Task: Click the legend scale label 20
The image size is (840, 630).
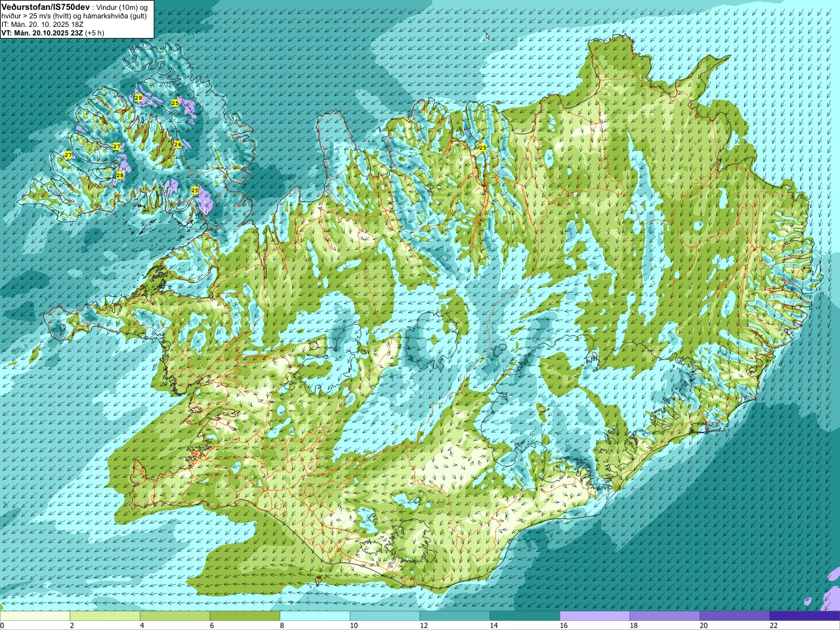Action: [703, 625]
